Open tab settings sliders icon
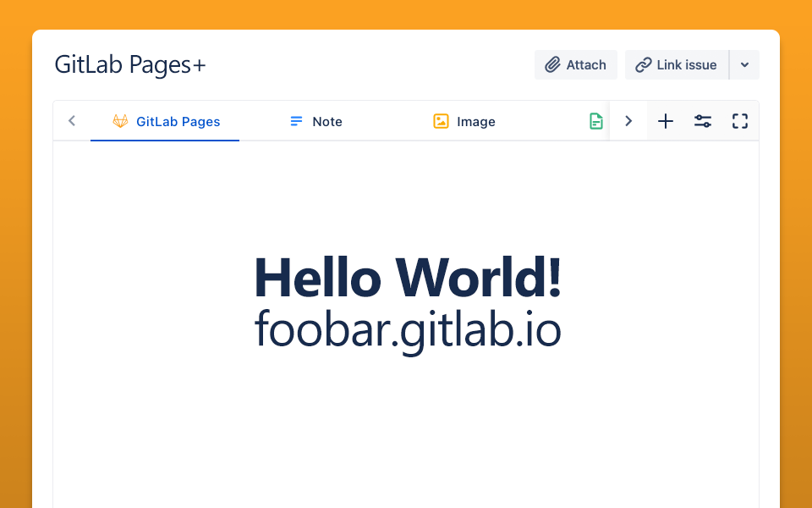The width and height of the screenshot is (812, 508). [x=703, y=121]
